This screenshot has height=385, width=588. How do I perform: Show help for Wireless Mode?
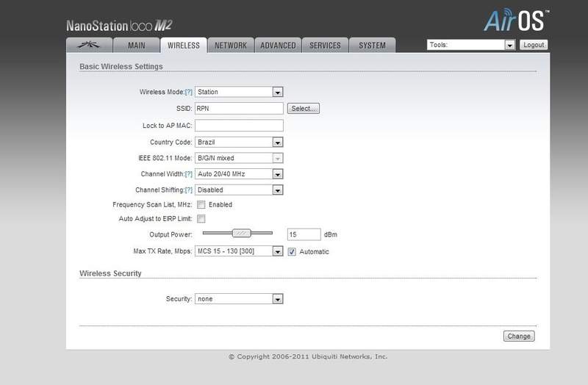[189, 92]
